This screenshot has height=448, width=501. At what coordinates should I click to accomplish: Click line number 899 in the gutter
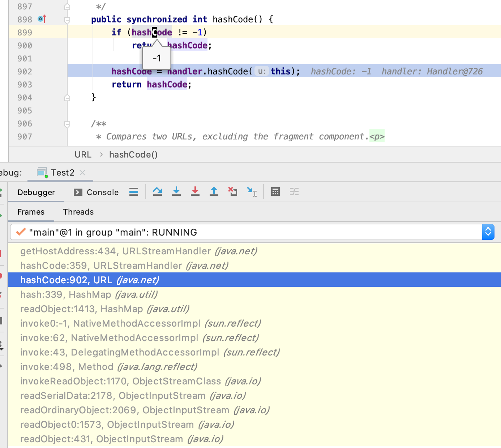point(25,33)
